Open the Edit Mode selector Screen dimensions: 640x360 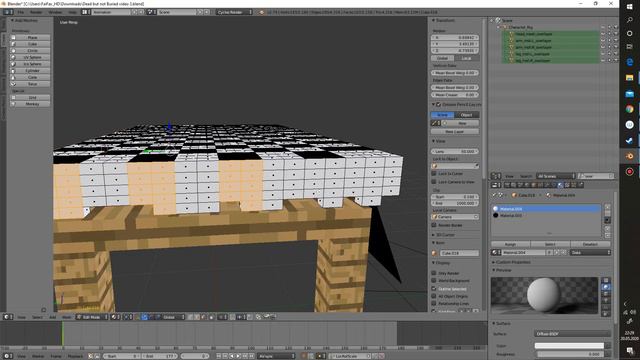coord(93,317)
